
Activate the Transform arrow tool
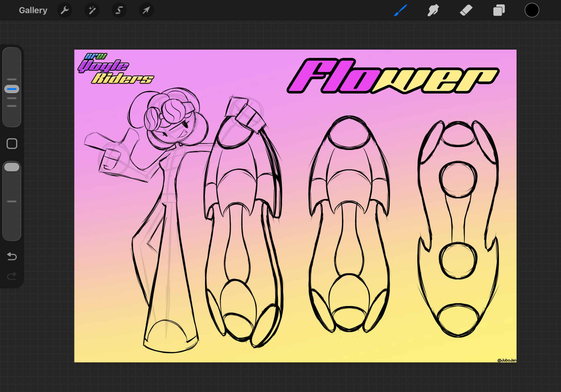[x=146, y=10]
